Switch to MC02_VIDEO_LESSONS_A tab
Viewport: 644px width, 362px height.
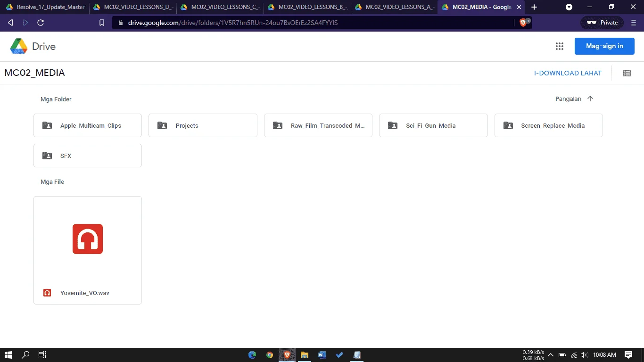click(395, 7)
